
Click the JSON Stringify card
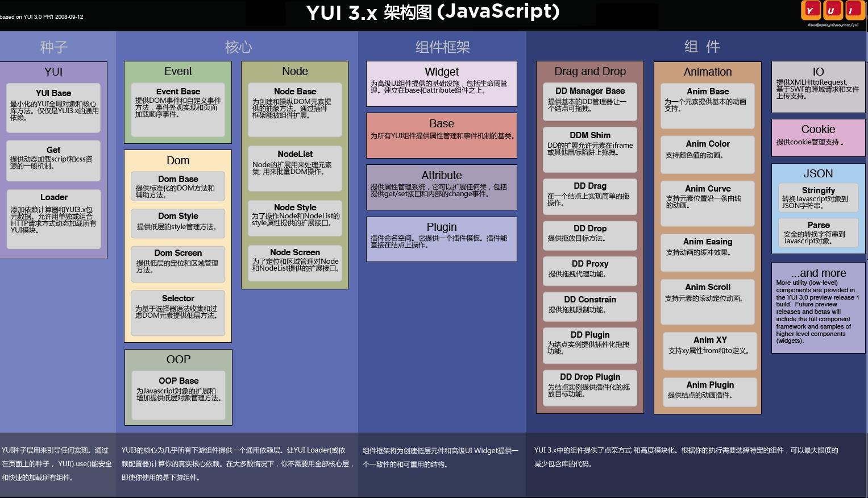[x=818, y=197]
